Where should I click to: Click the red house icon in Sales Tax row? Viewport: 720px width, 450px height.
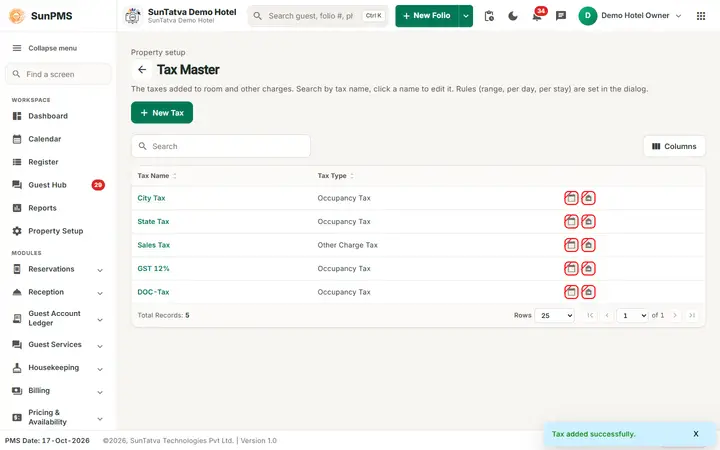(x=588, y=245)
